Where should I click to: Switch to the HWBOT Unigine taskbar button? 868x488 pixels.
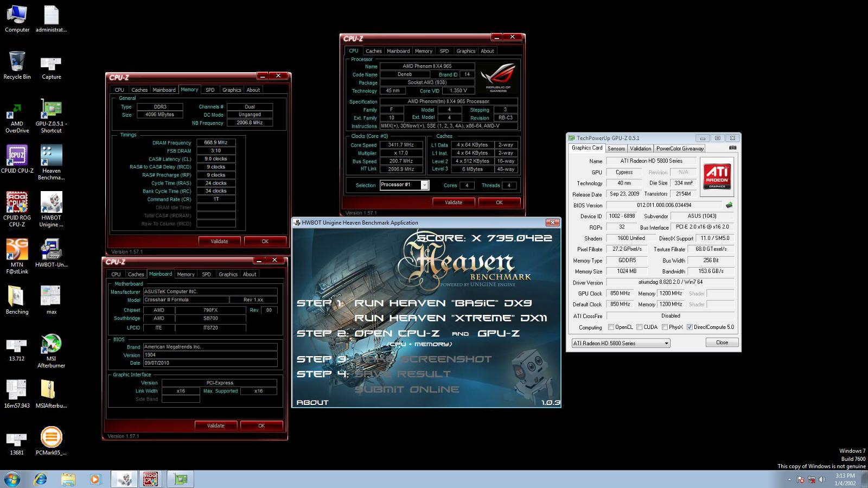coord(124,479)
